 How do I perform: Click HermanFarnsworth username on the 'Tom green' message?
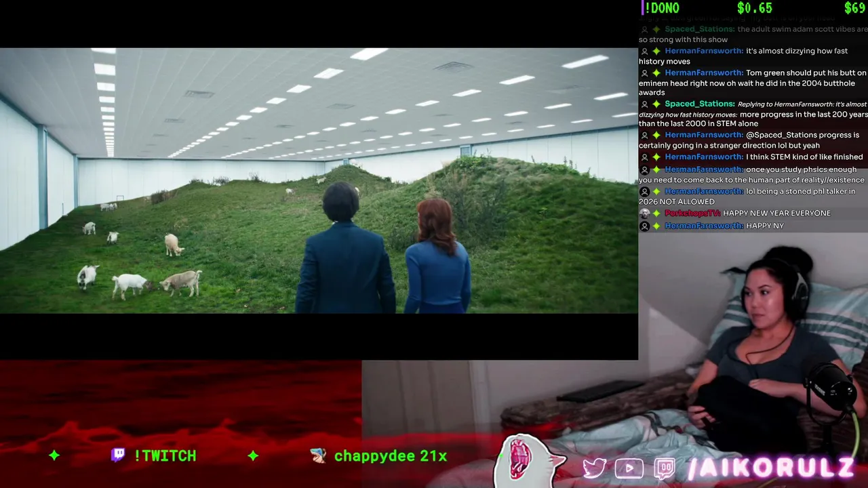703,73
